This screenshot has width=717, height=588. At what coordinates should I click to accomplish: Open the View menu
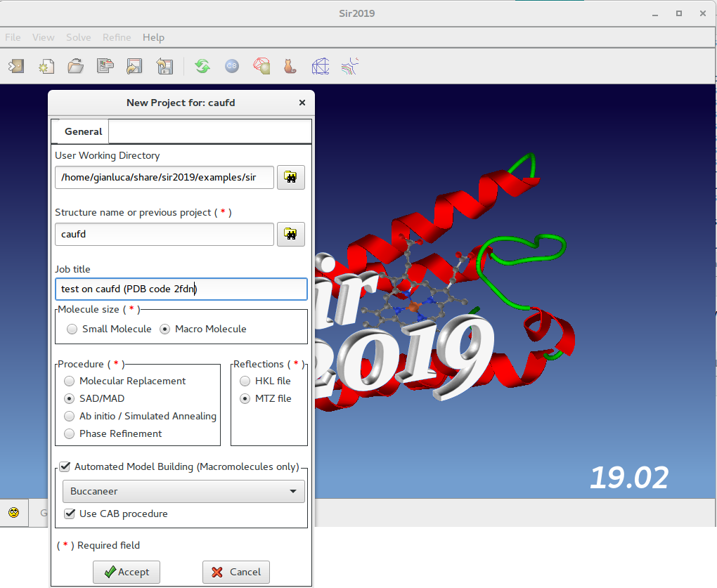tap(44, 37)
